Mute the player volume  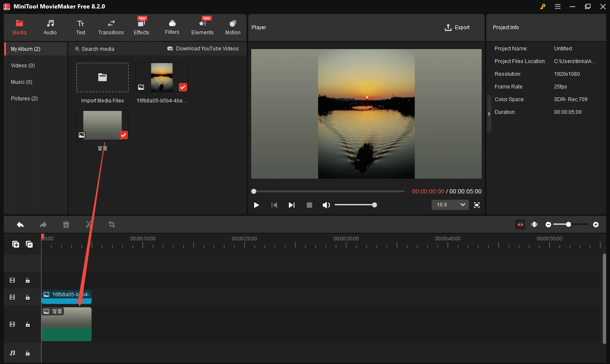click(326, 205)
